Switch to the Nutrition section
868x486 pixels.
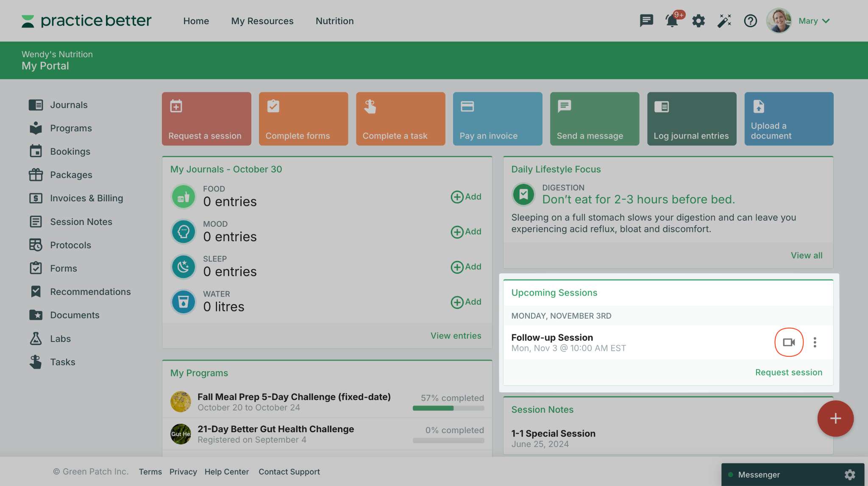coord(334,21)
